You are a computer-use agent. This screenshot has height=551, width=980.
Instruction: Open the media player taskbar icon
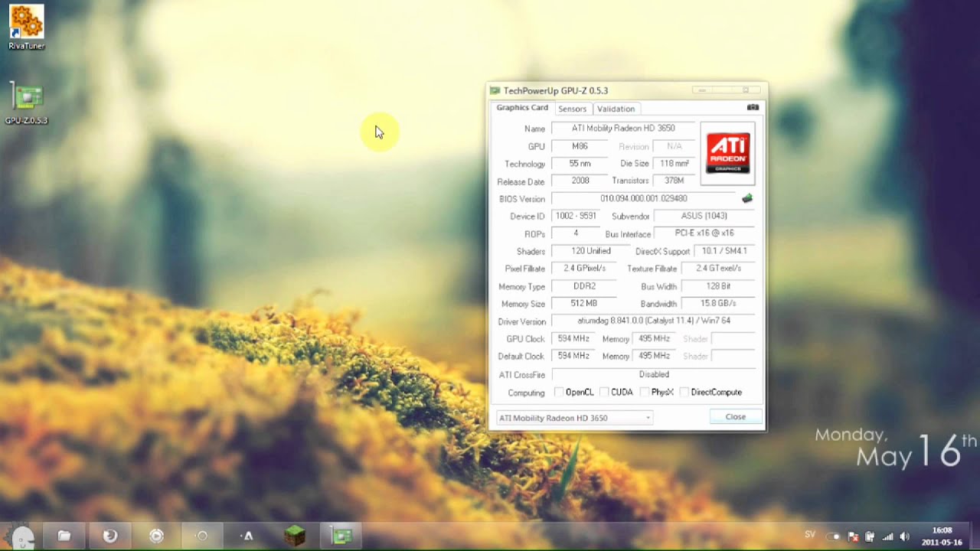tap(156, 536)
